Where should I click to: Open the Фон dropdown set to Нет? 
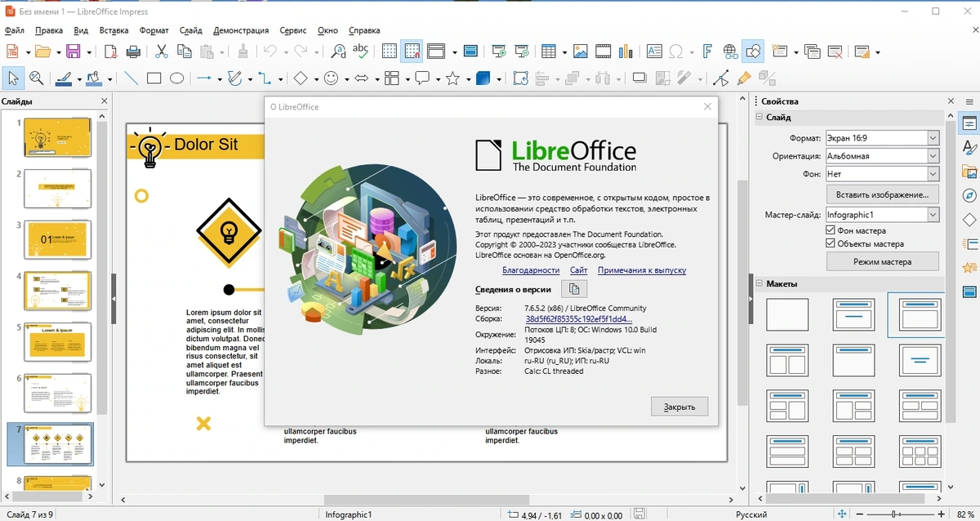[x=882, y=174]
